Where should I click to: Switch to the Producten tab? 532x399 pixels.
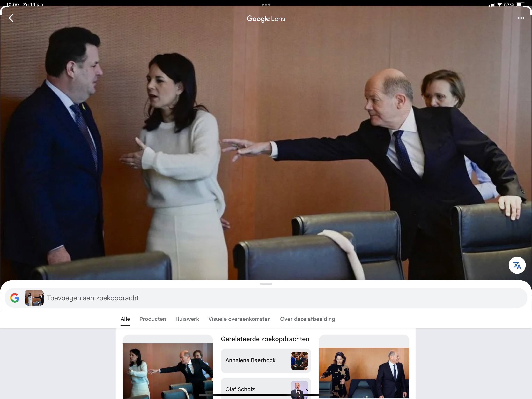coord(152,319)
